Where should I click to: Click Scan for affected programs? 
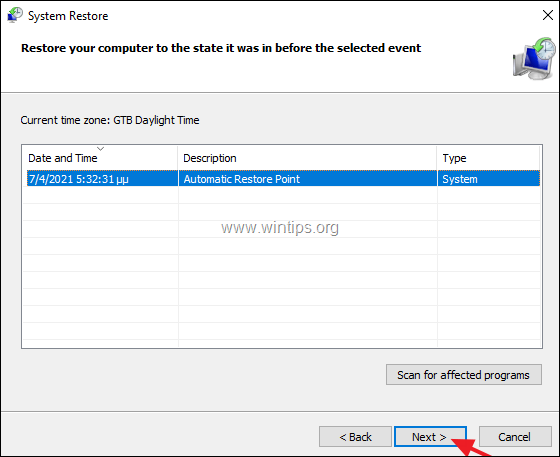click(x=464, y=375)
